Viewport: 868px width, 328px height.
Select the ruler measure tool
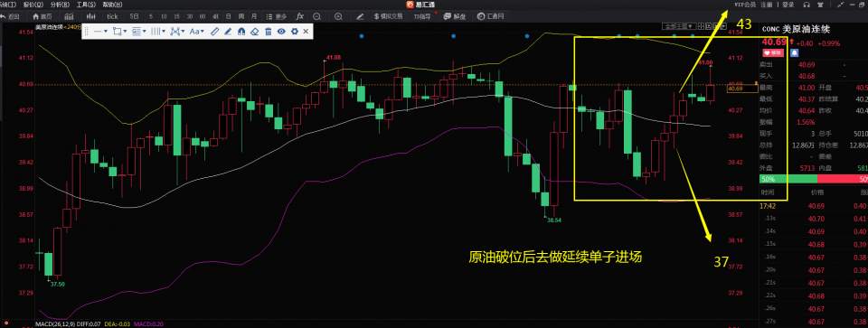pos(215,32)
